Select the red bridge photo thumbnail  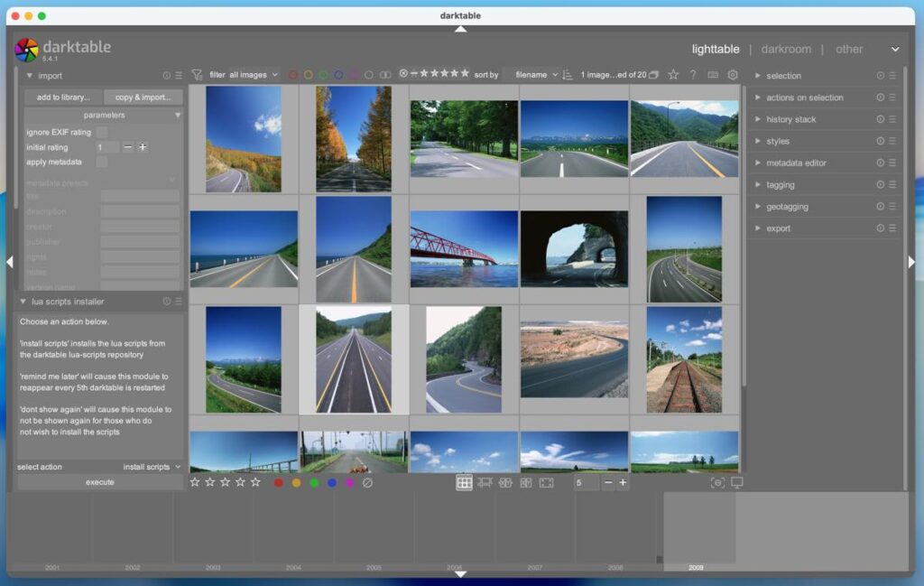pyautogui.click(x=464, y=249)
